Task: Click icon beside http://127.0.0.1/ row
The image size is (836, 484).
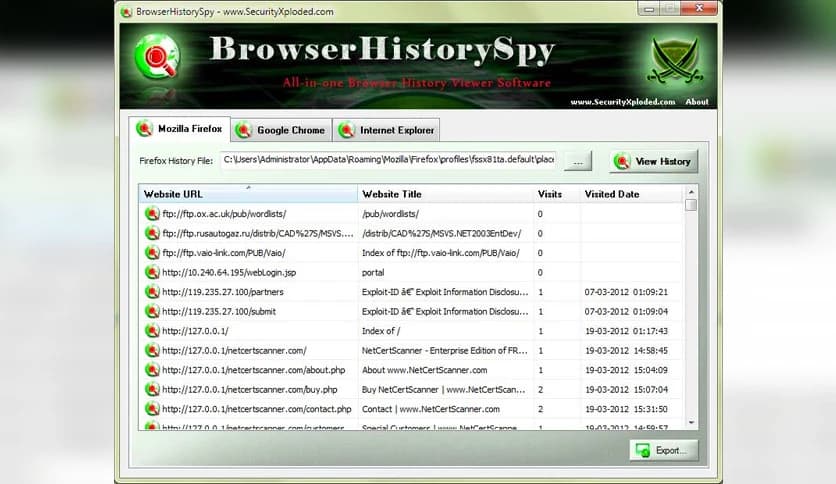Action: tap(152, 331)
